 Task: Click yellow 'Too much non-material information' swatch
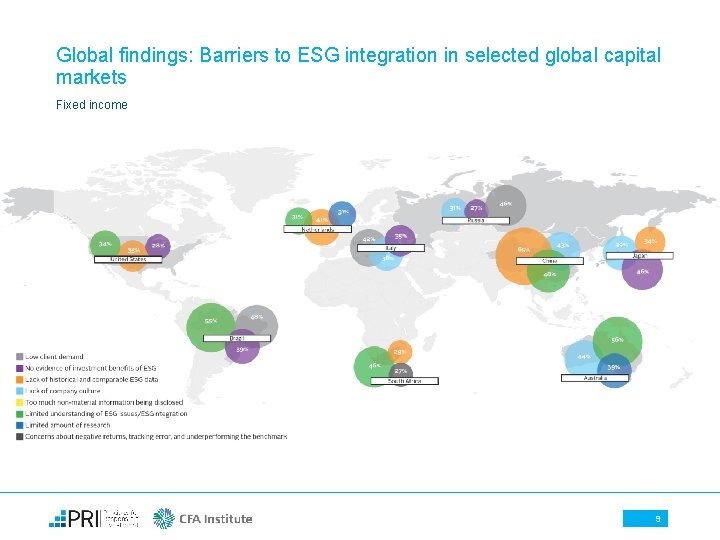[x=19, y=403]
